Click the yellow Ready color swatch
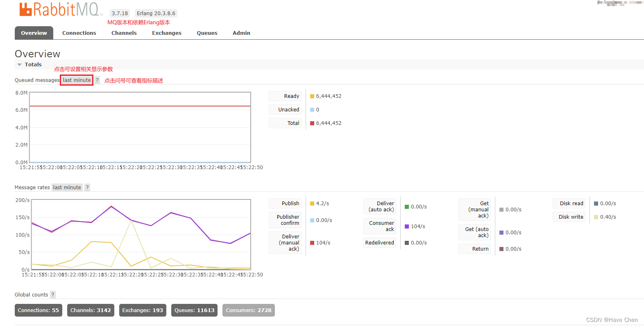Image resolution: width=644 pixels, height=326 pixels. coord(312,96)
